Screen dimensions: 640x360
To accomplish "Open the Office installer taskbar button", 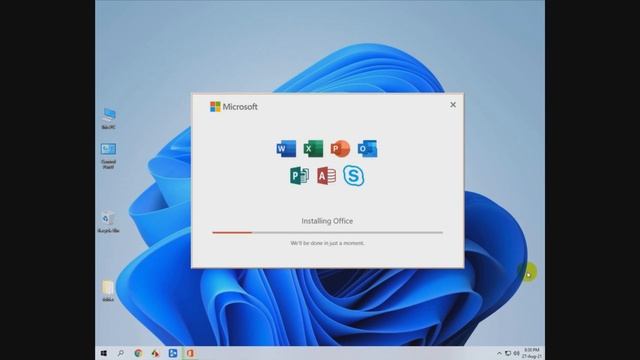I will tap(190, 353).
